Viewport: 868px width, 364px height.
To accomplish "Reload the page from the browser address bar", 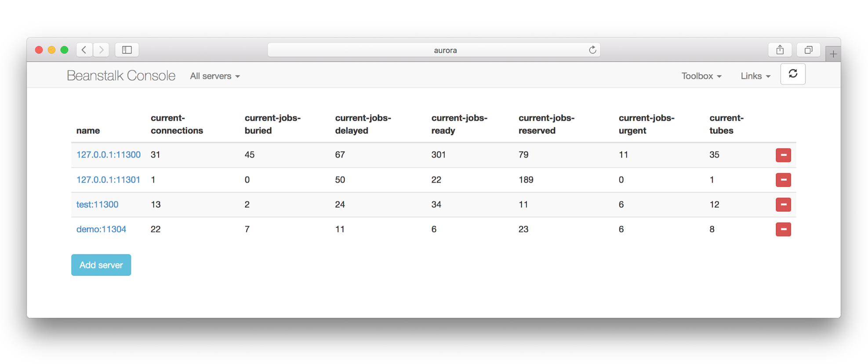I will point(592,50).
